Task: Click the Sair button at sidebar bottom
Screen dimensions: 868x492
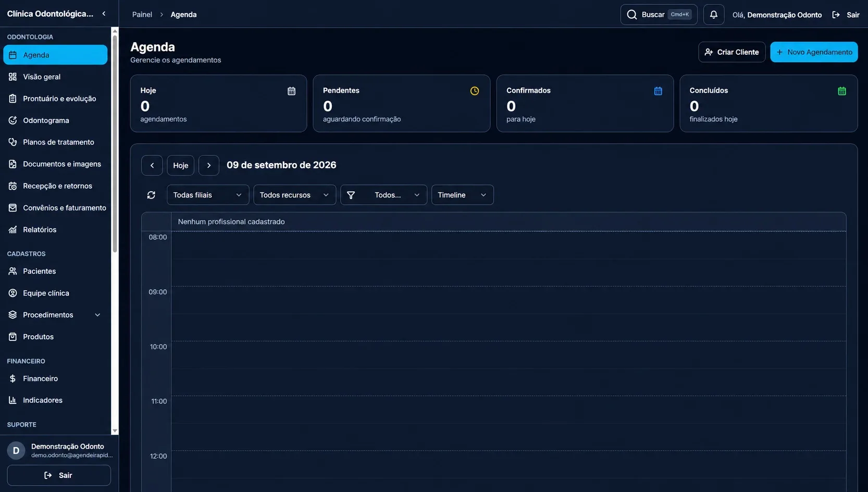Action: 59,475
